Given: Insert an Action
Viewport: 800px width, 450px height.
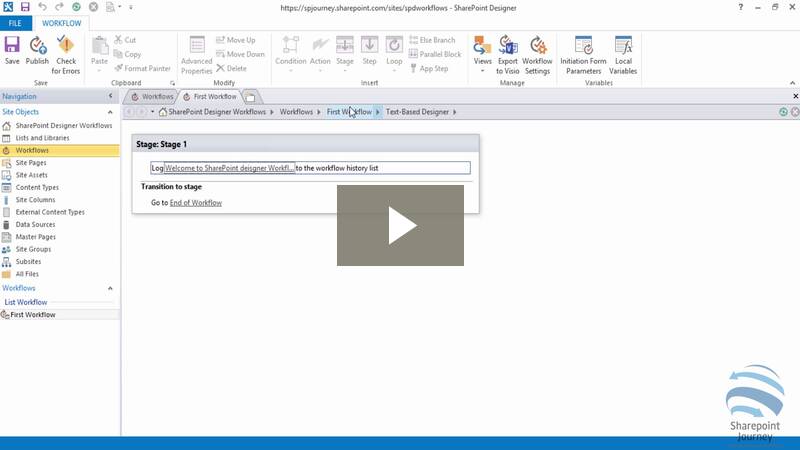Looking at the screenshot, I should pyautogui.click(x=320, y=51).
